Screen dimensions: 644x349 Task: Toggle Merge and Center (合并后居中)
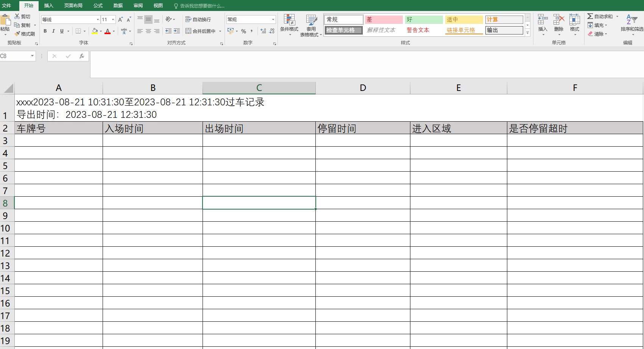200,31
